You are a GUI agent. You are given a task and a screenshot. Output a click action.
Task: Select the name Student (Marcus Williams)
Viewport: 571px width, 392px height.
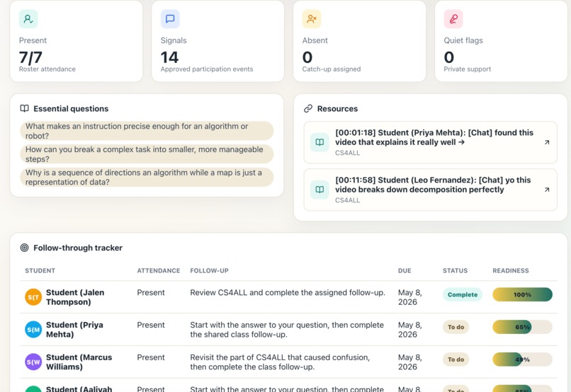[79, 362]
